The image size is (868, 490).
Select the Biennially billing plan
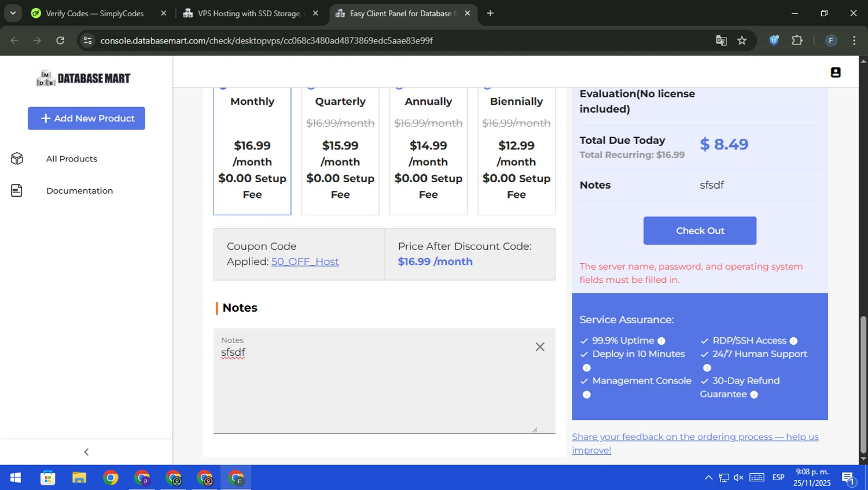[x=516, y=151]
